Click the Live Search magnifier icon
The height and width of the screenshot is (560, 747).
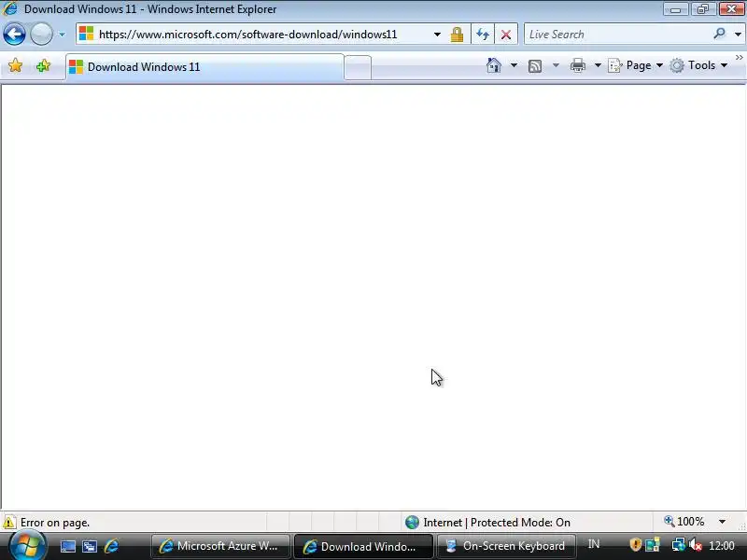(719, 34)
